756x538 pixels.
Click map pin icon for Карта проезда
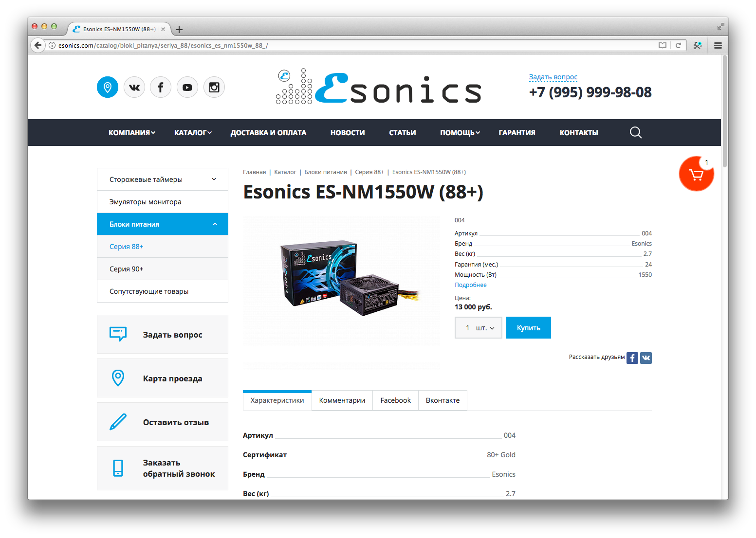118,378
